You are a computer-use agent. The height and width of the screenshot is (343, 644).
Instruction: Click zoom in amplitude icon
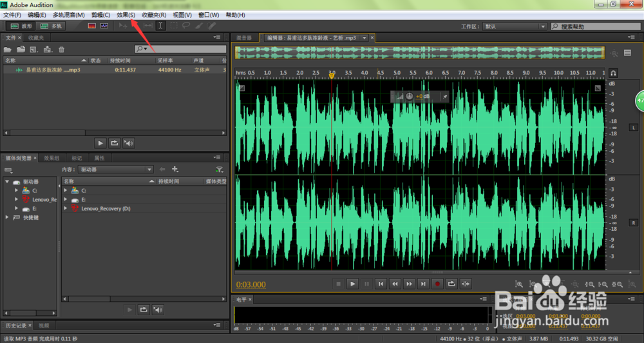[519, 284]
